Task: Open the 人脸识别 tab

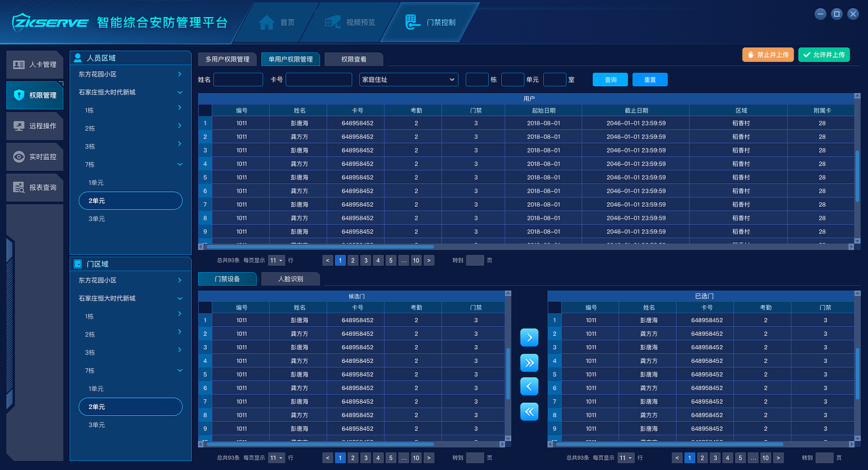Action: [x=290, y=279]
